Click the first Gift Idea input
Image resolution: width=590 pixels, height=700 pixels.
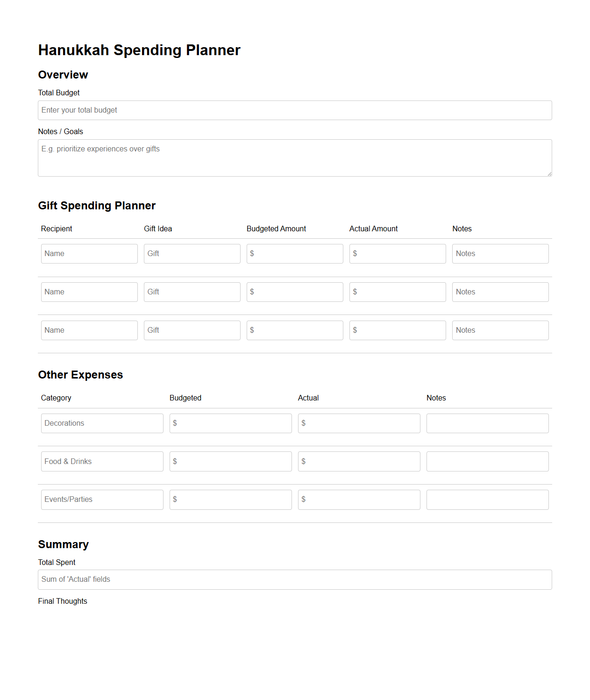(x=192, y=253)
